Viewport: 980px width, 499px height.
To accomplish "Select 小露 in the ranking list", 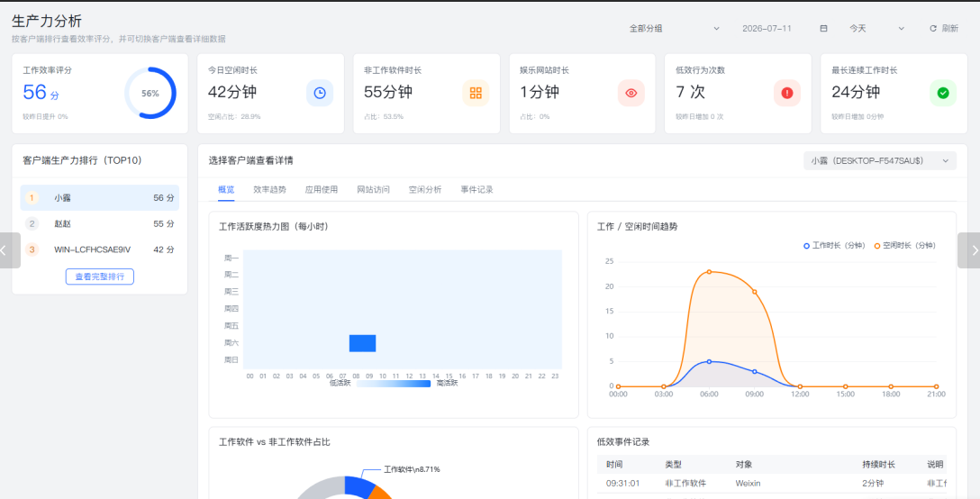I will pyautogui.click(x=99, y=197).
